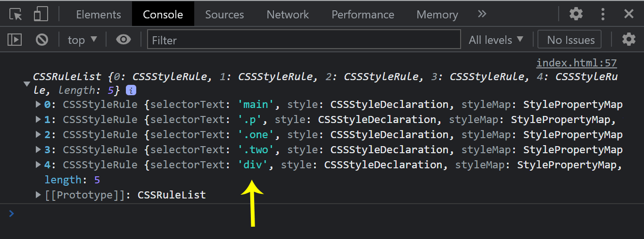Expand rule 0 with selector 'main'
The image size is (644, 239).
[x=38, y=104]
